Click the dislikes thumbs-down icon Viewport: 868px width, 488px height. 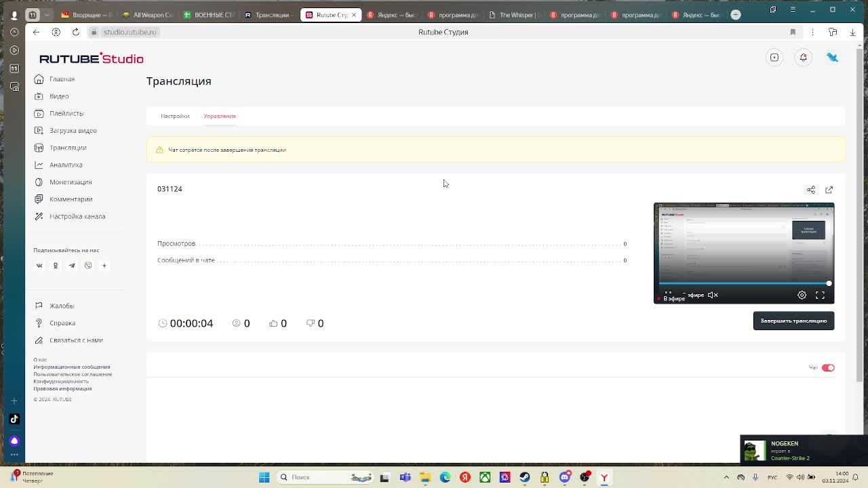pos(311,323)
